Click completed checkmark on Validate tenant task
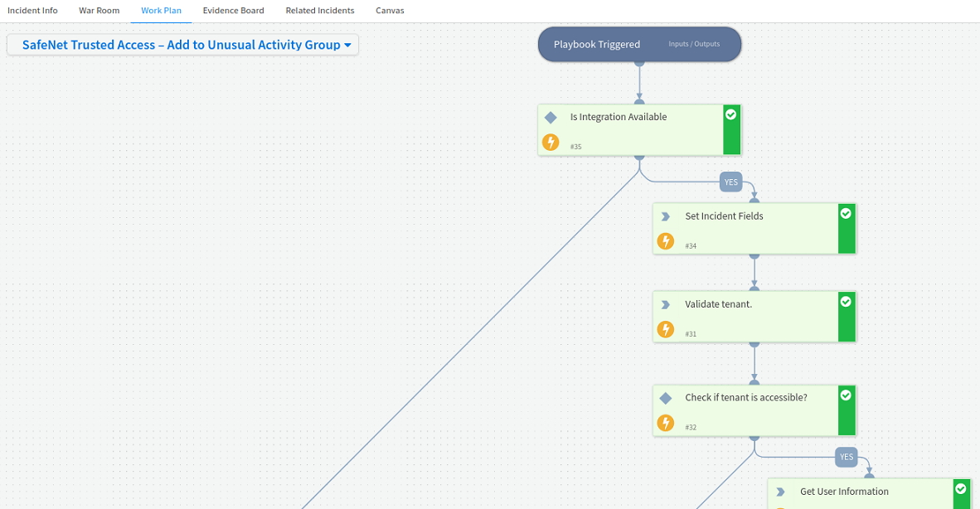 click(x=846, y=302)
